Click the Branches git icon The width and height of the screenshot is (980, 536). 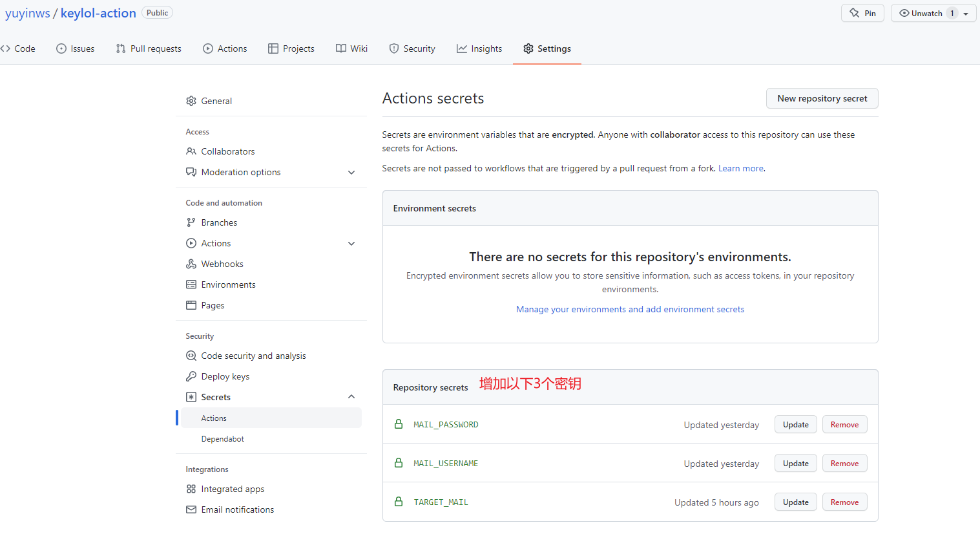tap(191, 222)
